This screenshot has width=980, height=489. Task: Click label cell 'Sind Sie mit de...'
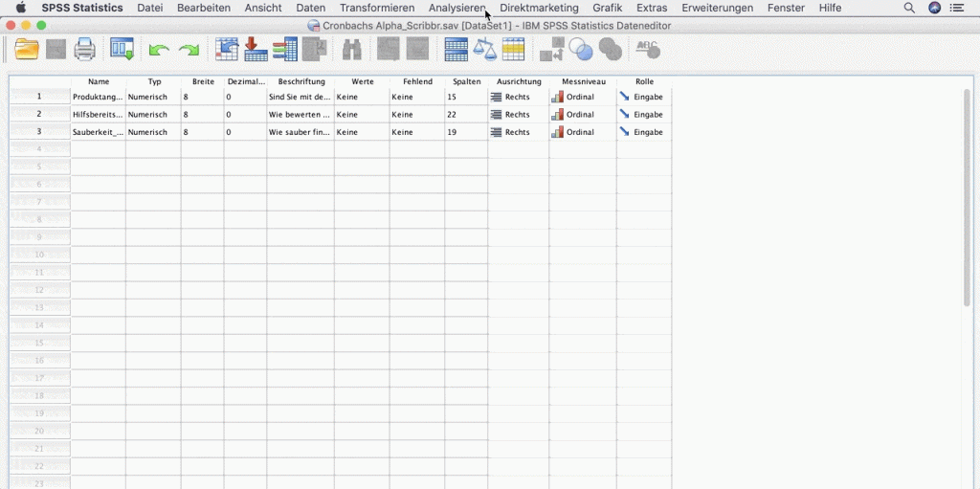[300, 97]
